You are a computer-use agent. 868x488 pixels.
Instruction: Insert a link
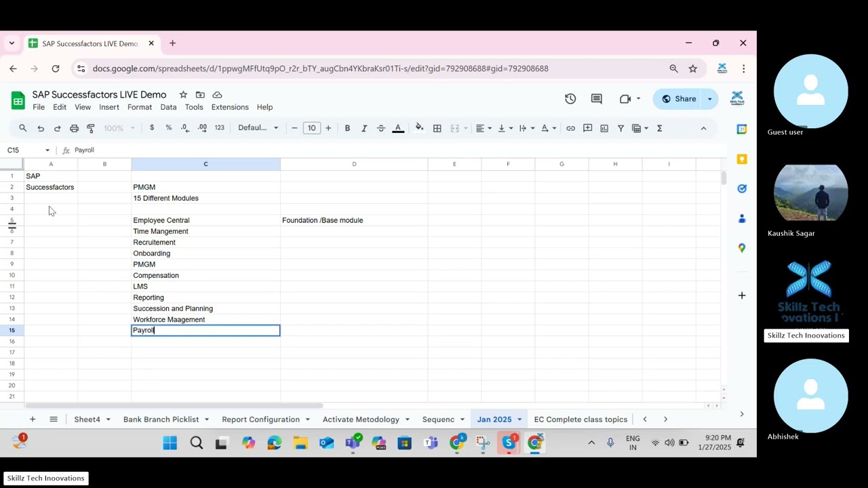tap(571, 128)
